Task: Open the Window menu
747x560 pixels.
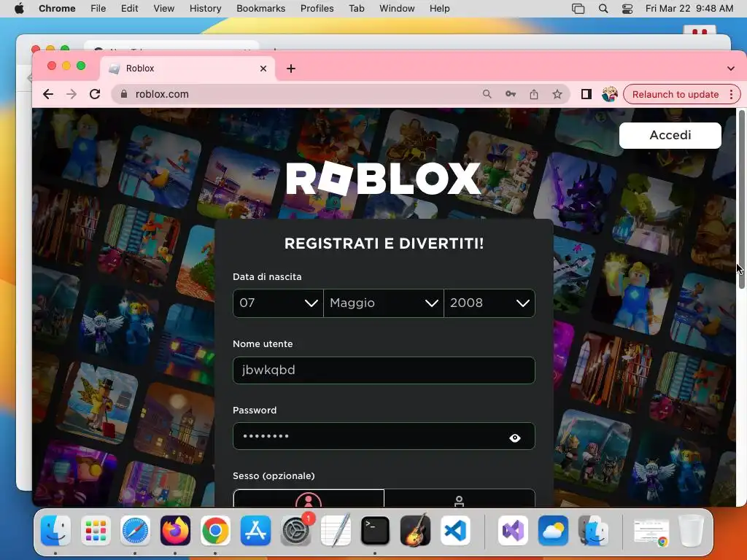Action: pos(397,9)
